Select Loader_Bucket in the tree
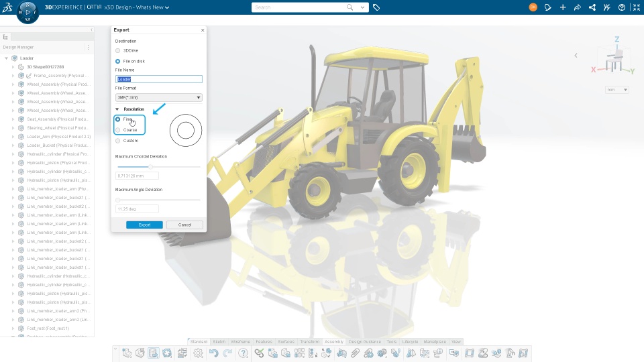This screenshot has height=362, width=644. [57, 145]
